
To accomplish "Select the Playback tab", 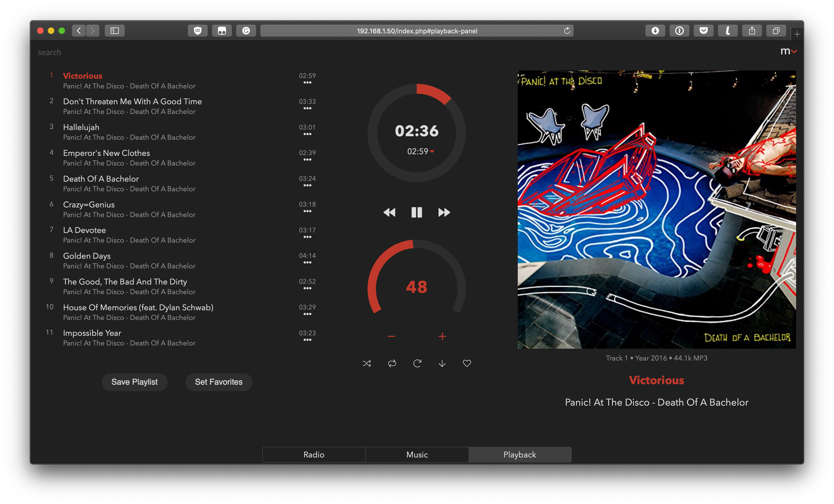I will [520, 454].
